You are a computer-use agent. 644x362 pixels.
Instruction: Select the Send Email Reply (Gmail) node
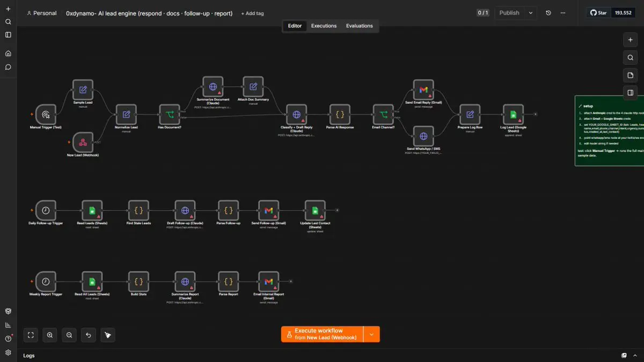(423, 90)
